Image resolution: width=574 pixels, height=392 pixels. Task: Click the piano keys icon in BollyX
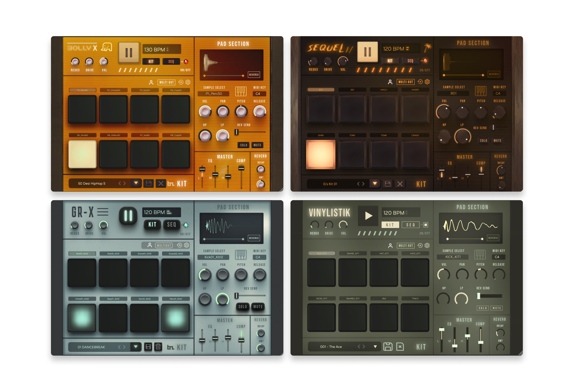click(x=241, y=91)
